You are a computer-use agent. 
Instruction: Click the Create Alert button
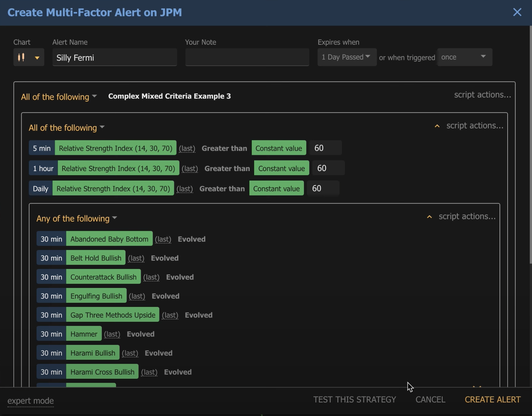click(x=492, y=400)
